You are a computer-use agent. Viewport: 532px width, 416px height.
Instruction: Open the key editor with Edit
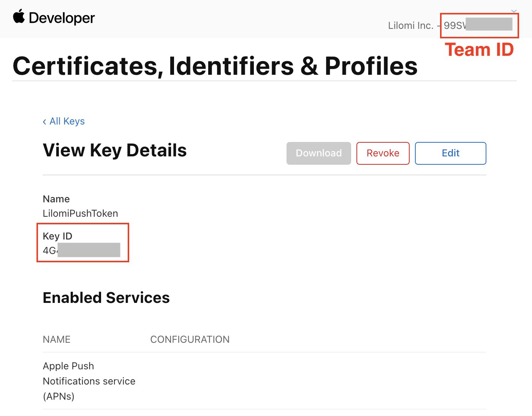click(450, 153)
